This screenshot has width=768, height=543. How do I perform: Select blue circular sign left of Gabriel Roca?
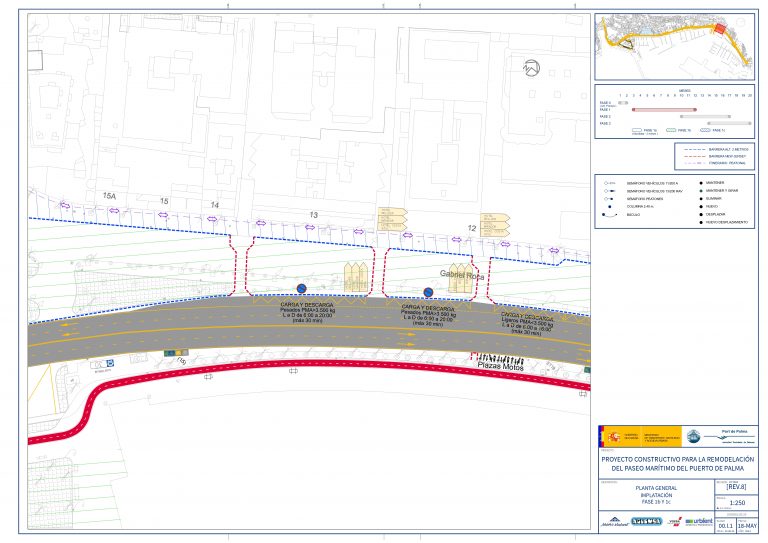pos(428,292)
